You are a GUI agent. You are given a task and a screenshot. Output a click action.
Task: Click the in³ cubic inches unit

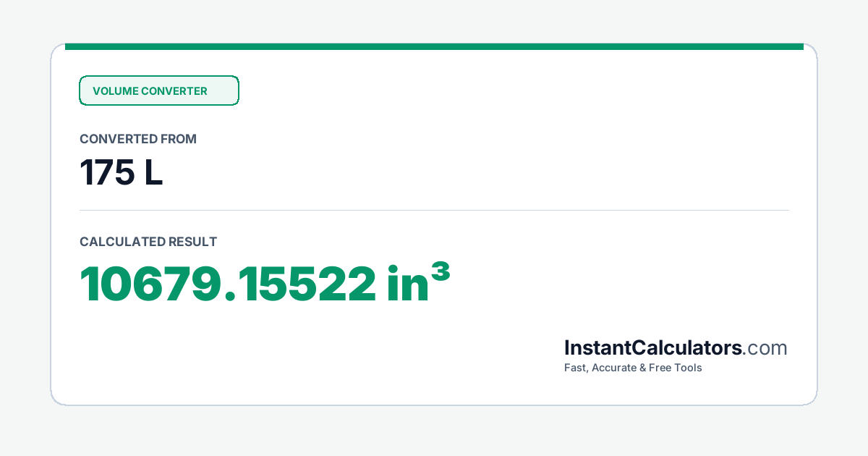(419, 282)
